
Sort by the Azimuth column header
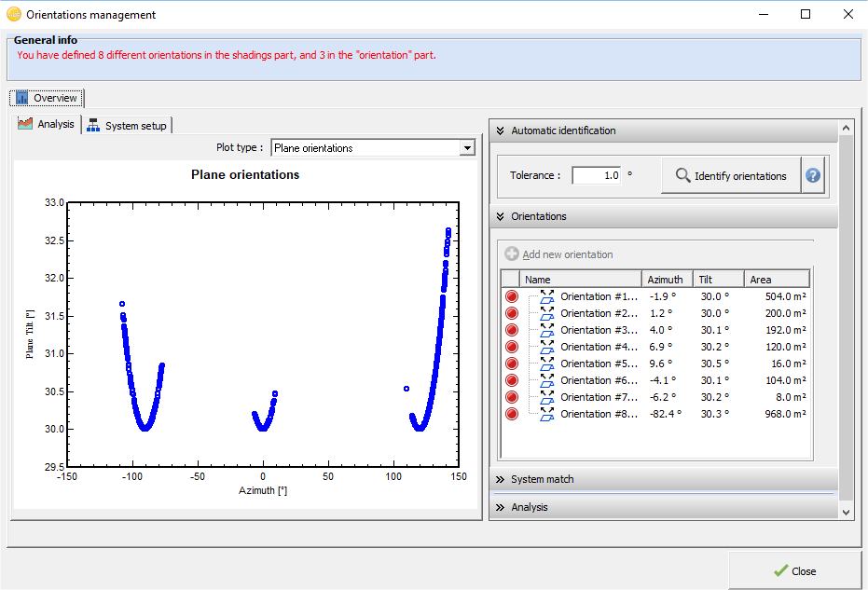coord(667,280)
